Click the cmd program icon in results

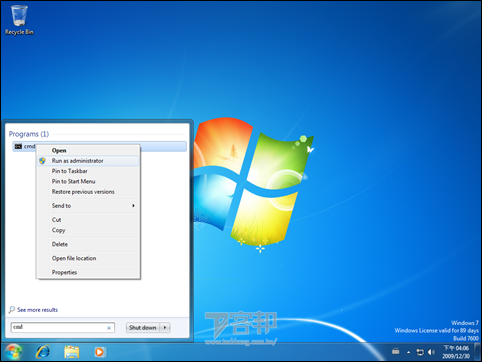tap(18, 146)
